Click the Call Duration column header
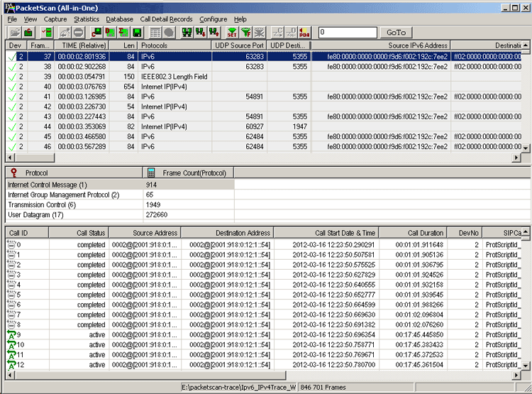 click(413, 233)
